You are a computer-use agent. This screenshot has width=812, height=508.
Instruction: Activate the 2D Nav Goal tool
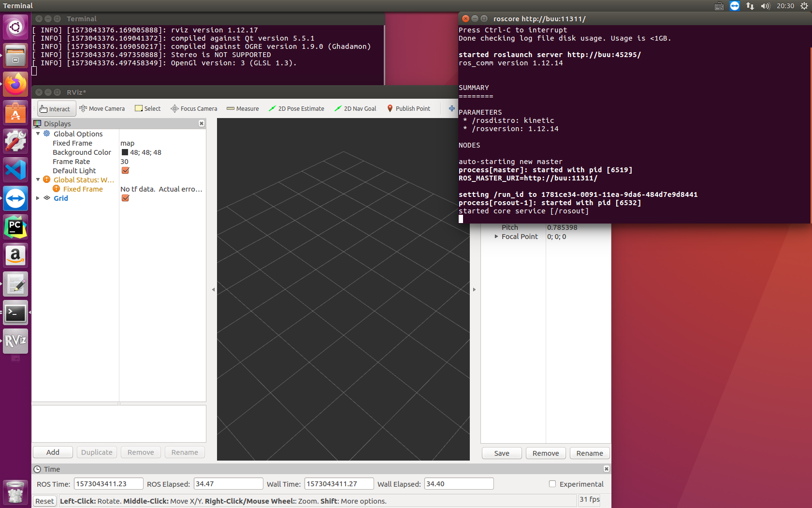point(355,108)
